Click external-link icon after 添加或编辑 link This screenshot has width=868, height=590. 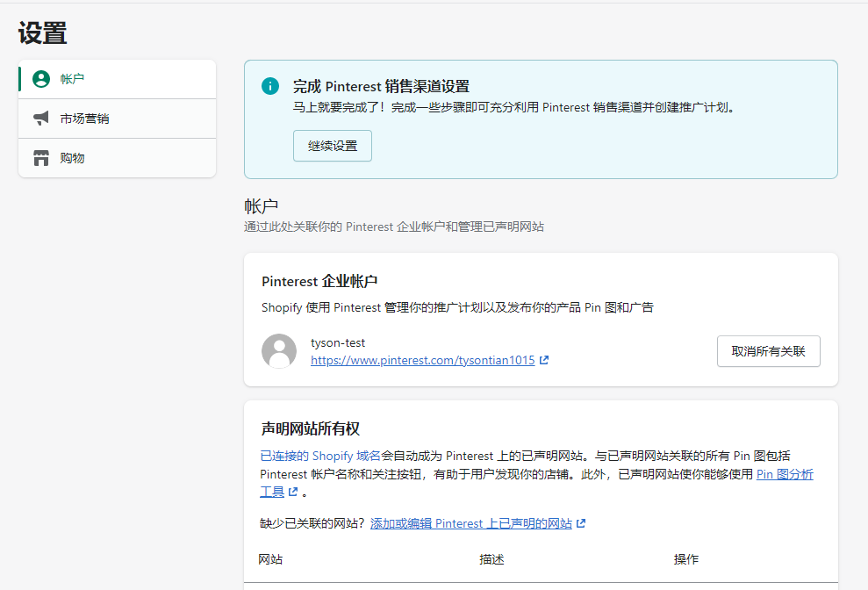coord(580,523)
